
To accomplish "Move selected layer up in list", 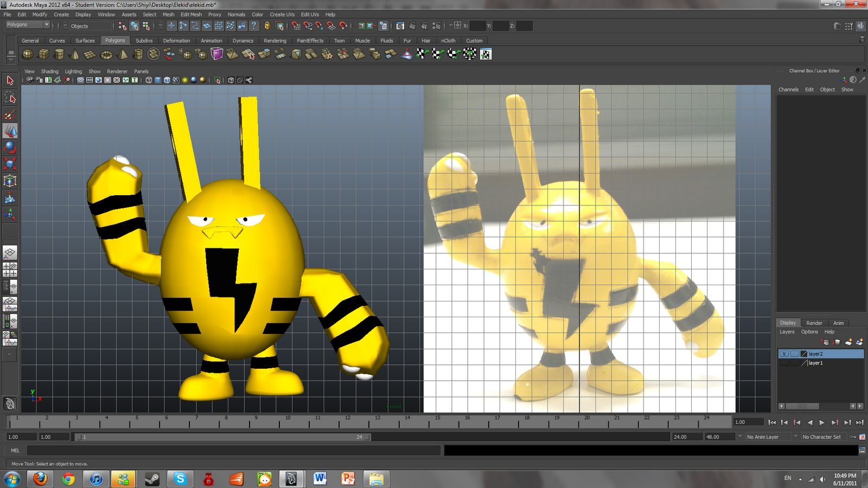I will click(826, 342).
